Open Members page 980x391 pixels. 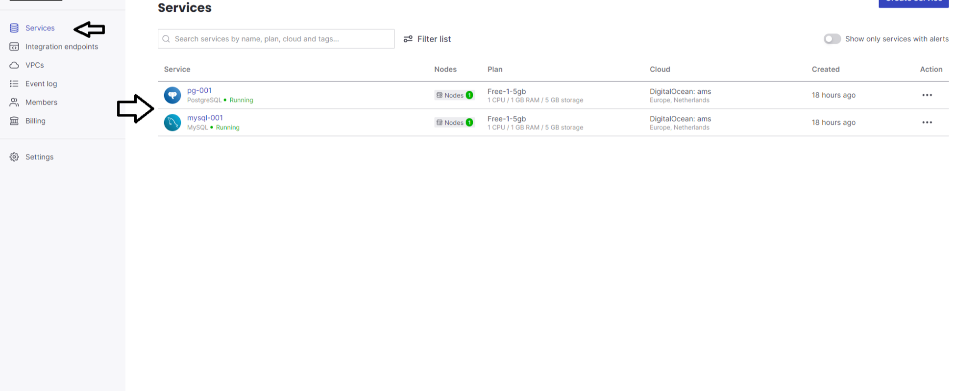(x=41, y=103)
